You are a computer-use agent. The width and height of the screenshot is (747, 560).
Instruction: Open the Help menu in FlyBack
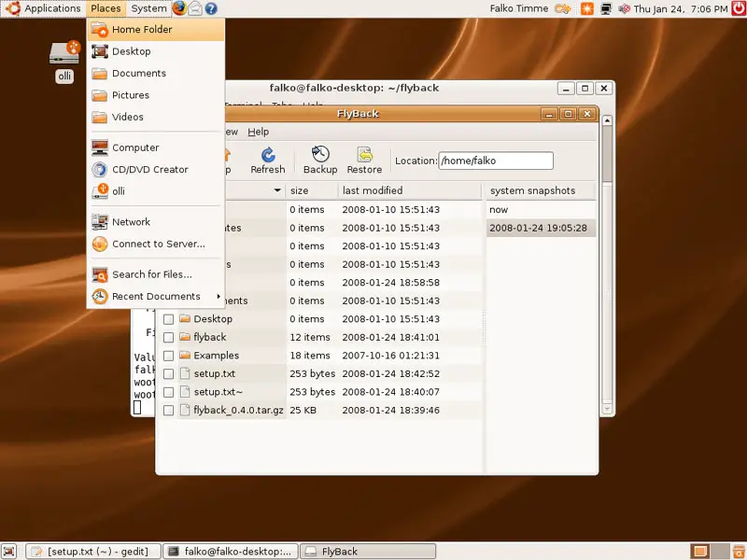(259, 132)
